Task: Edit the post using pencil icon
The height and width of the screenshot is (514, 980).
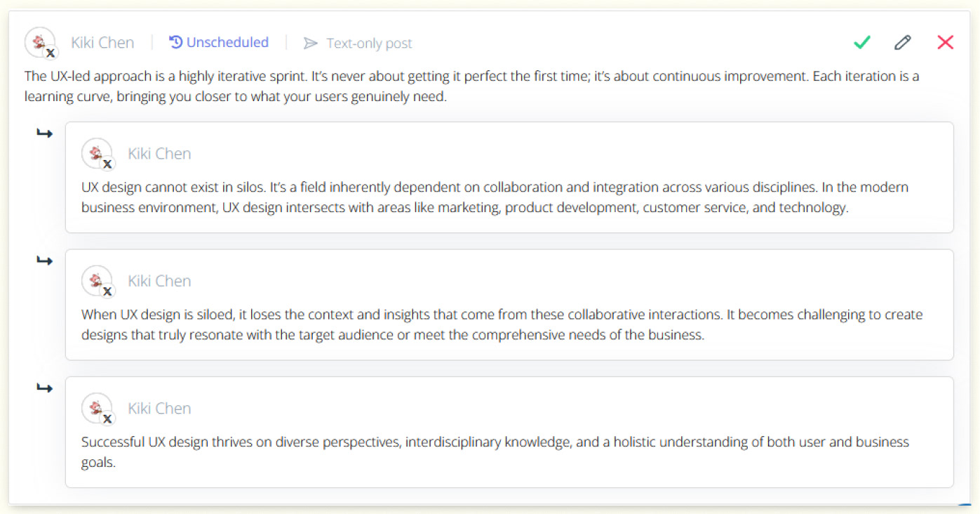Action: pos(903,43)
